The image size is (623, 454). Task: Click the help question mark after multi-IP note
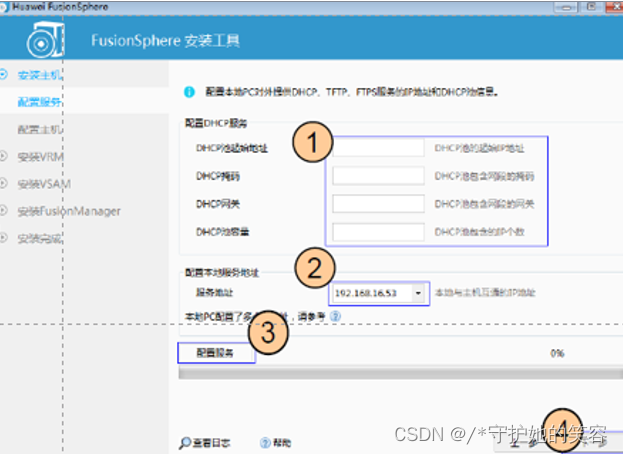(336, 316)
